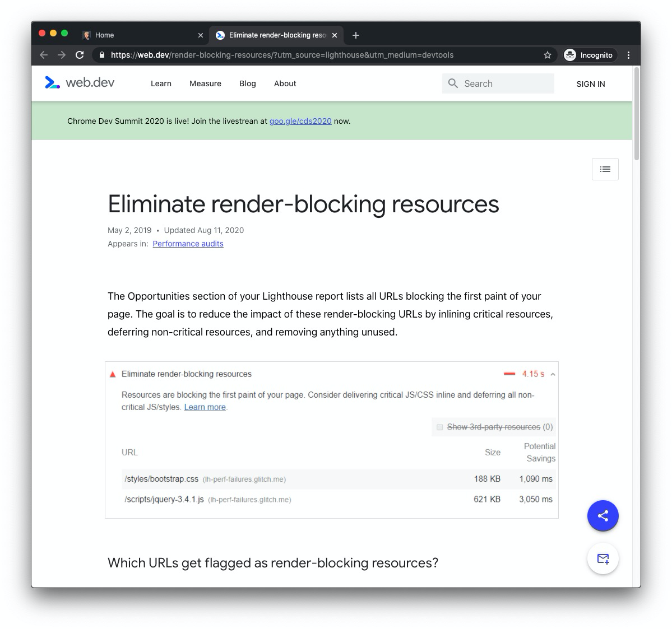672x629 pixels.
Task: Click the search magnifier icon
Action: tap(453, 83)
